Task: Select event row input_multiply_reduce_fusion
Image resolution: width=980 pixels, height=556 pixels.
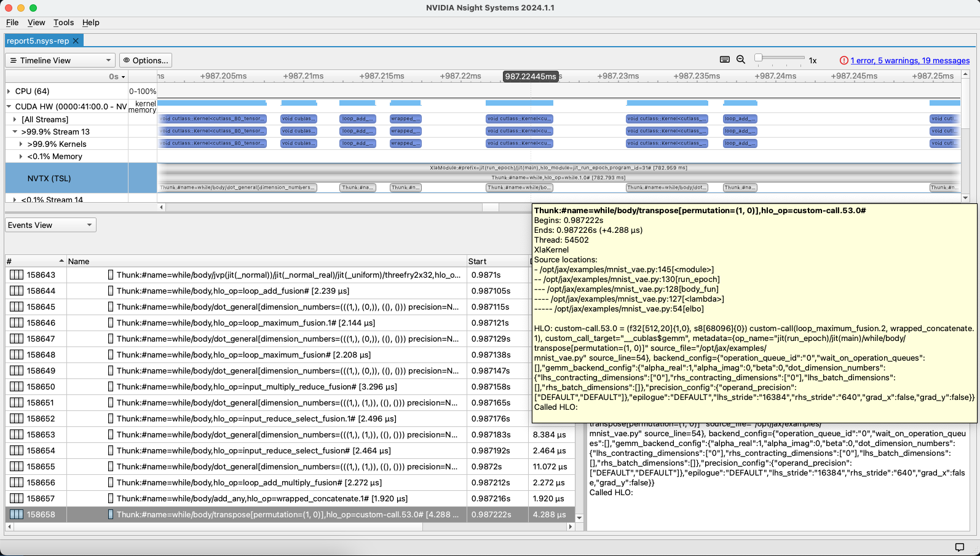Action: pos(290,386)
